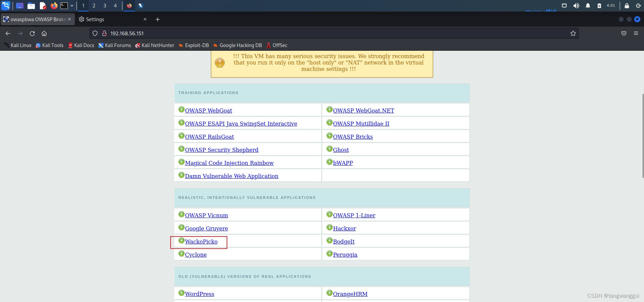Click plus icon beside Magical Code Injection Rainbow

(x=181, y=162)
